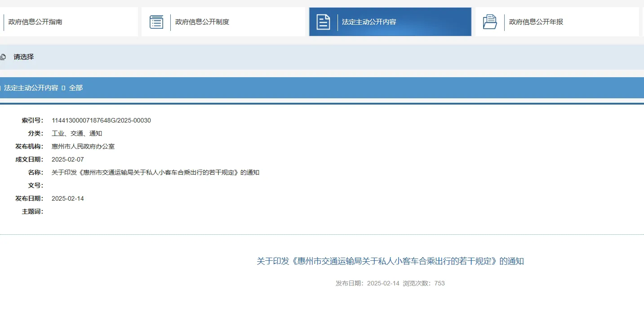This screenshot has height=320, width=644.
Task: Select index number 11441300007187648G/2025-00030
Action: tap(102, 120)
